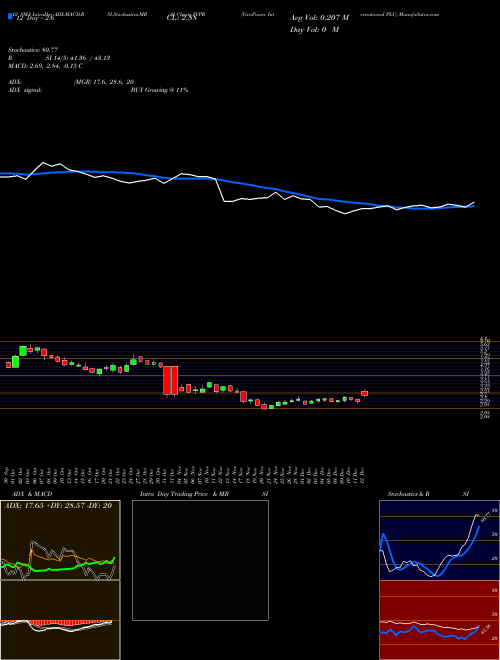Viewport: 500px width, 660px height.
Task: Click the blue 12-day SMA legend square
Action: (11, 17)
